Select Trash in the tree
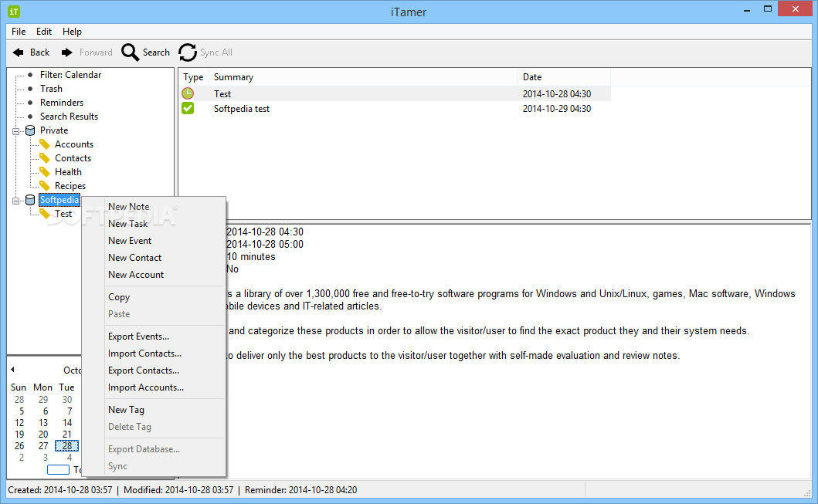The width and height of the screenshot is (818, 504). [x=51, y=89]
